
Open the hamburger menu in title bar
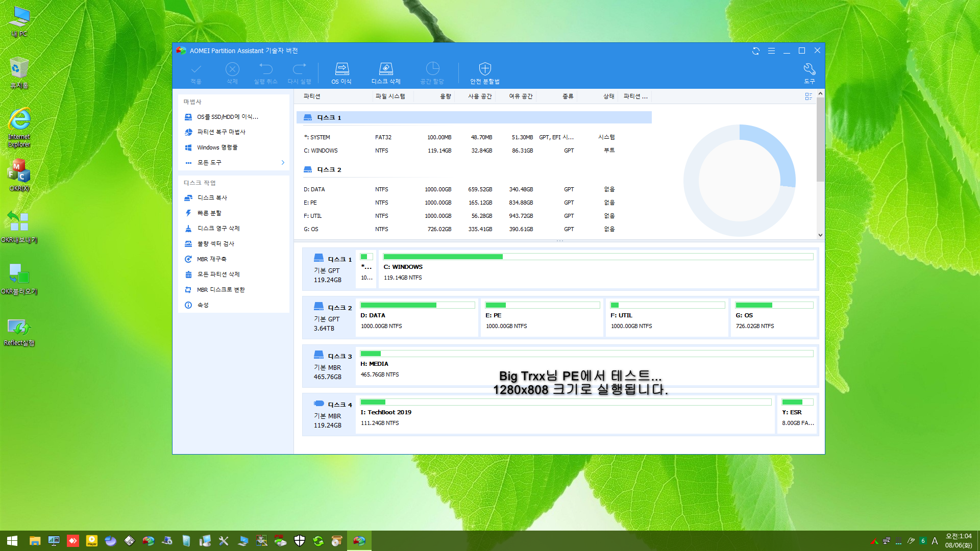(x=771, y=51)
